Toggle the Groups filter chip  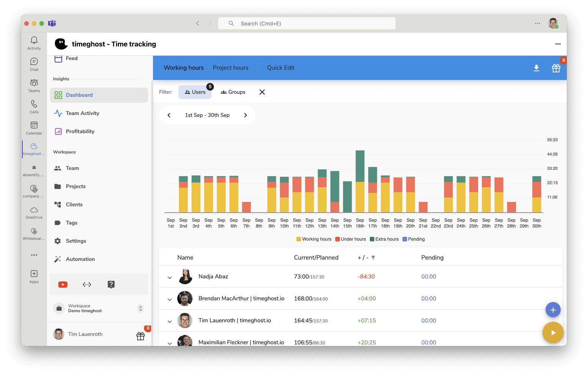pos(233,92)
